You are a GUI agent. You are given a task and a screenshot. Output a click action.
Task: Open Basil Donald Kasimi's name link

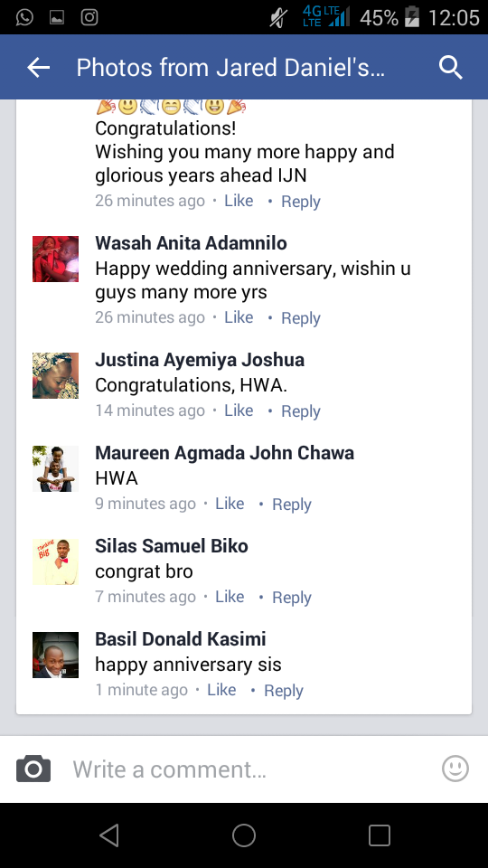(x=181, y=639)
